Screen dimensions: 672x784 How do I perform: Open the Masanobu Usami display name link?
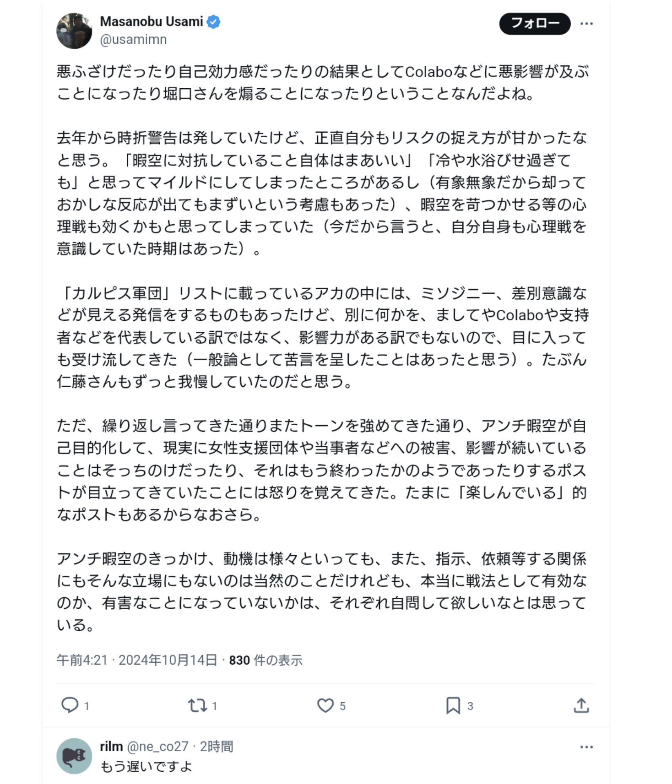tap(151, 22)
